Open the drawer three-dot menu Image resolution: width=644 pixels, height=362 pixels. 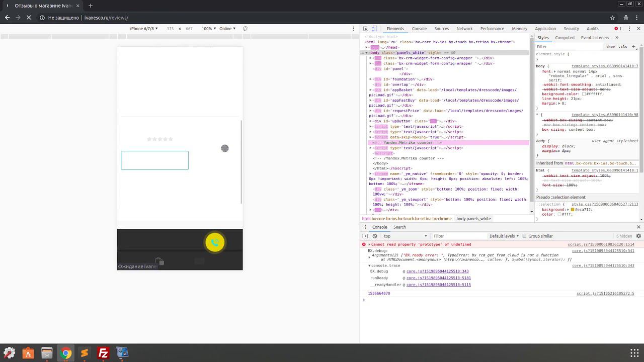(x=365, y=227)
